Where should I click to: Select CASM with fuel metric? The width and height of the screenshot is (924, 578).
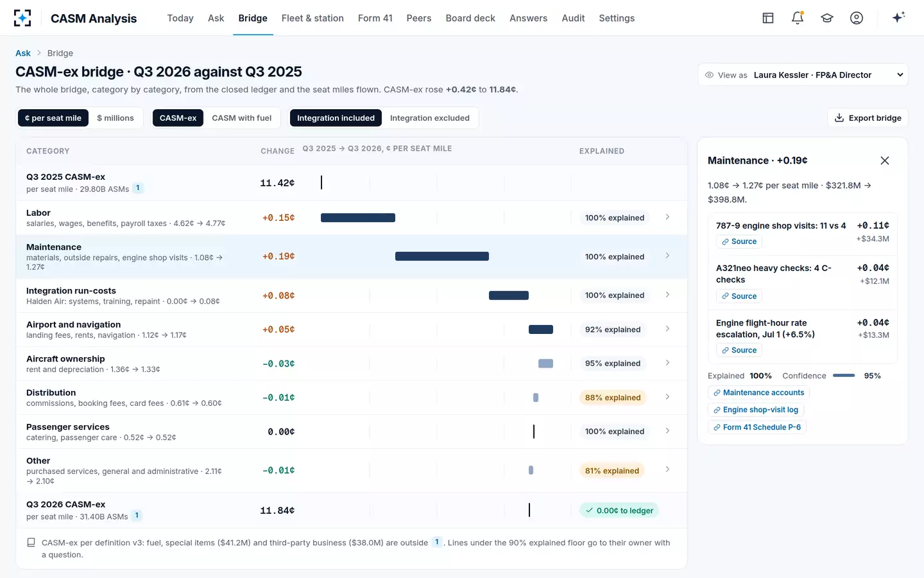(242, 118)
